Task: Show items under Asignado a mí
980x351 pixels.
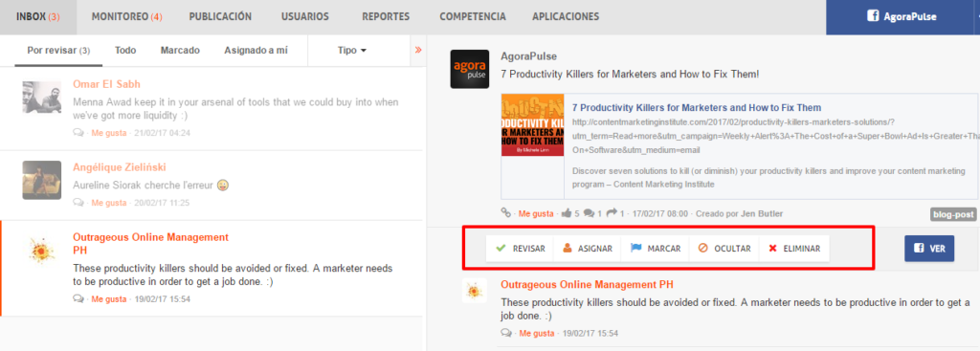Action: (x=256, y=51)
